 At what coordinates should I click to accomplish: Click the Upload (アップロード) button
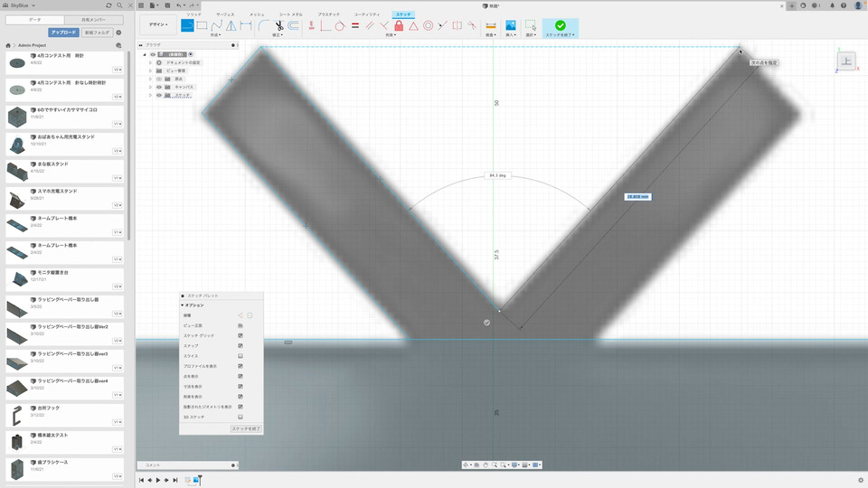63,33
